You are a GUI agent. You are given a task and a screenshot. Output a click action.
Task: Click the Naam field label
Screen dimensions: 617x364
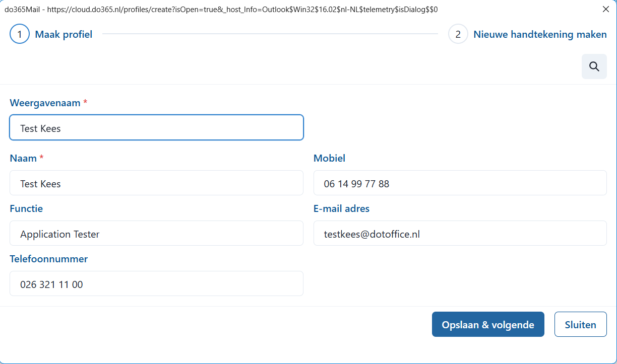click(23, 158)
